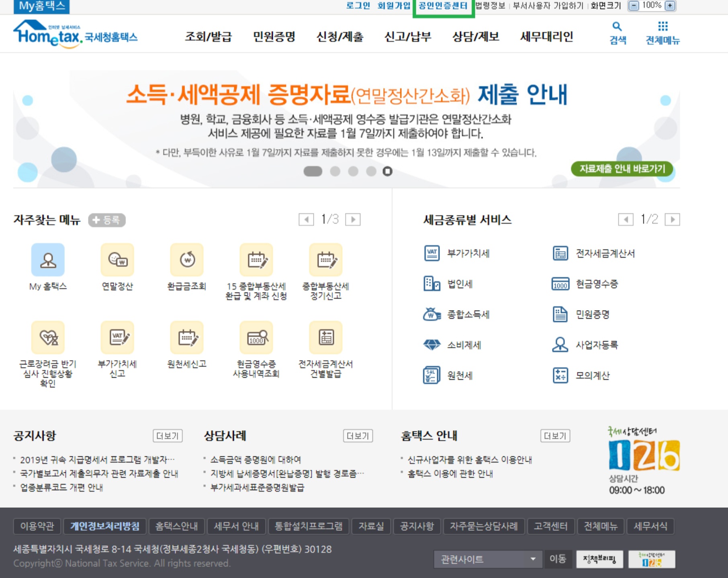
Task: Open the 민원증명 top menu
Action: (x=274, y=37)
